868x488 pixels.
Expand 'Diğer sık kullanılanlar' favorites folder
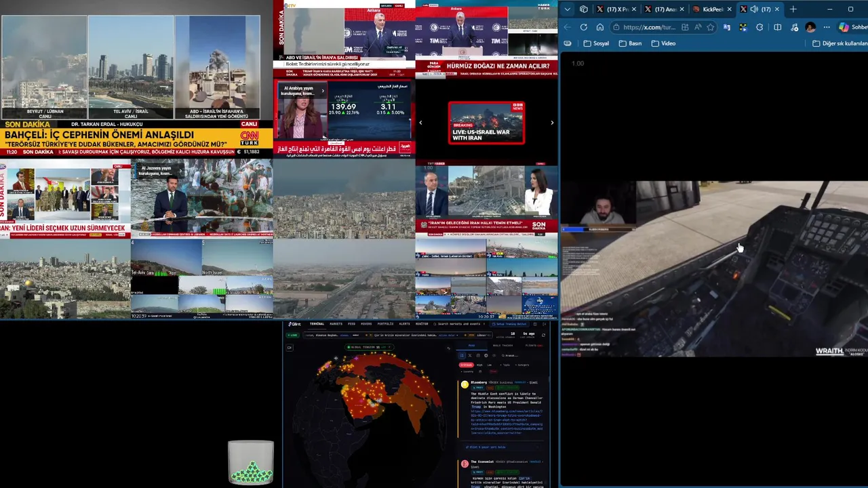point(840,43)
